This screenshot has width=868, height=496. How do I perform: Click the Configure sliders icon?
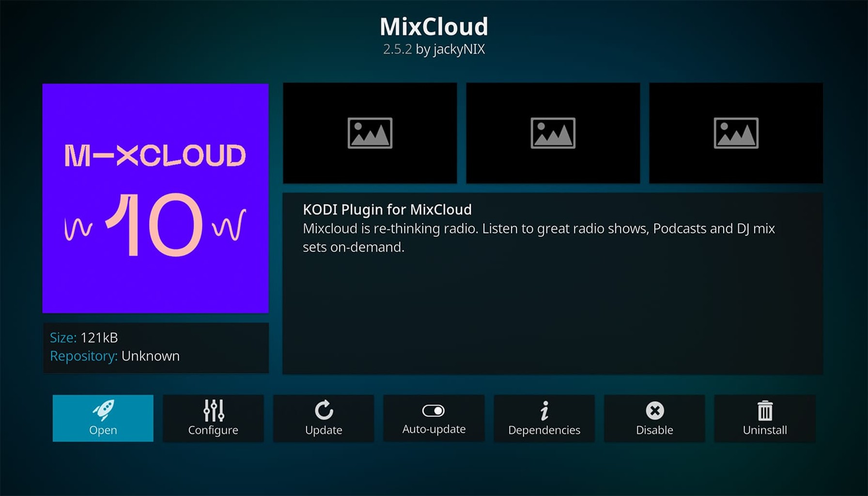214,410
